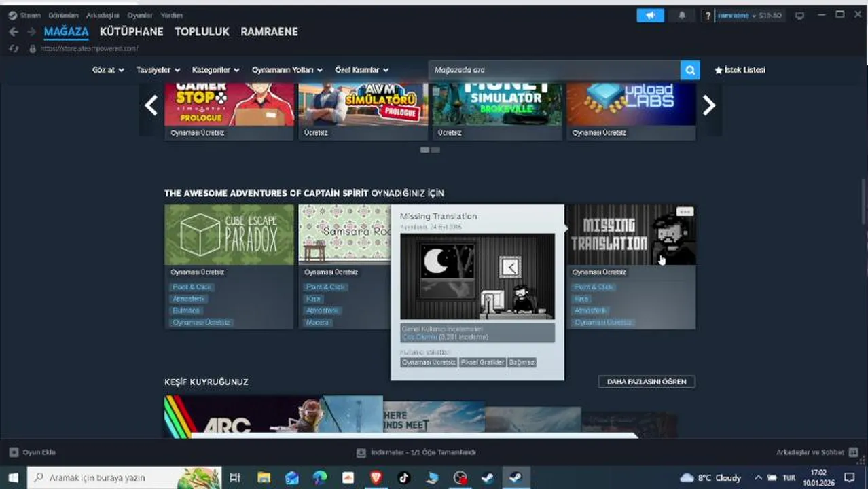Expand the Kategoriler dropdown

[x=216, y=70]
